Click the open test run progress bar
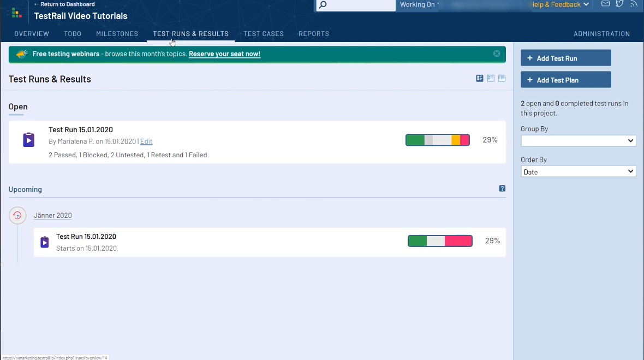 [x=437, y=140]
